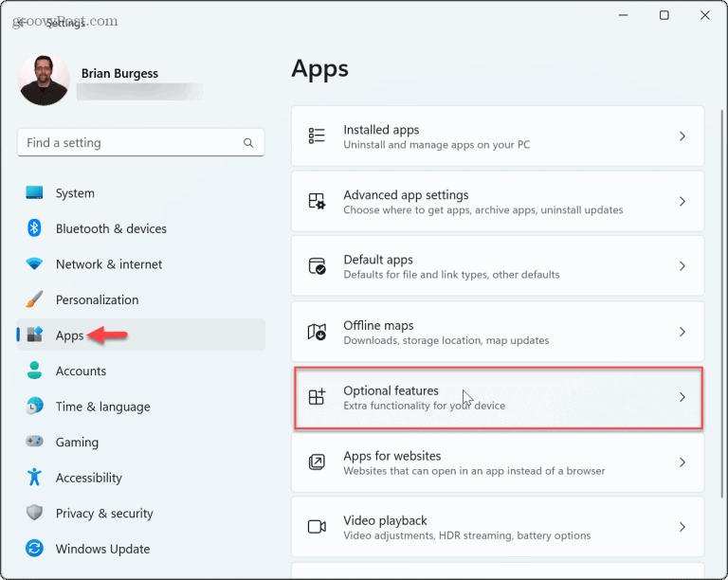Click "Downloads, storage location, map updates" text
The width and height of the screenshot is (728, 580).
point(446,340)
